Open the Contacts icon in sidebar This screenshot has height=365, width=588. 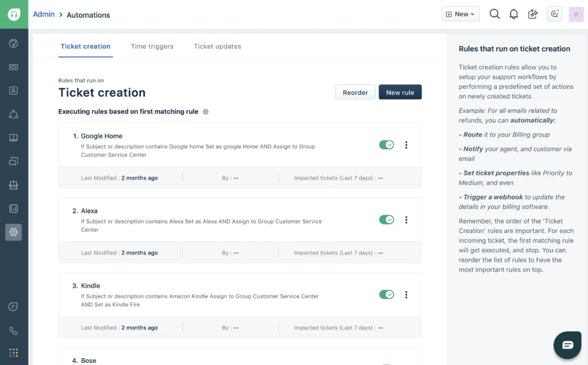click(x=14, y=90)
